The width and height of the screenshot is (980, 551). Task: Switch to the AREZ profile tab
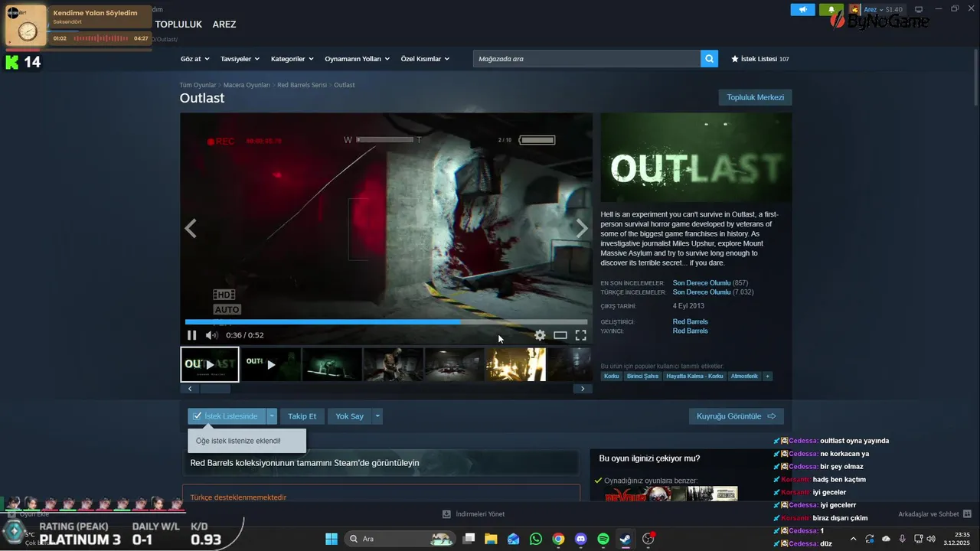[224, 24]
